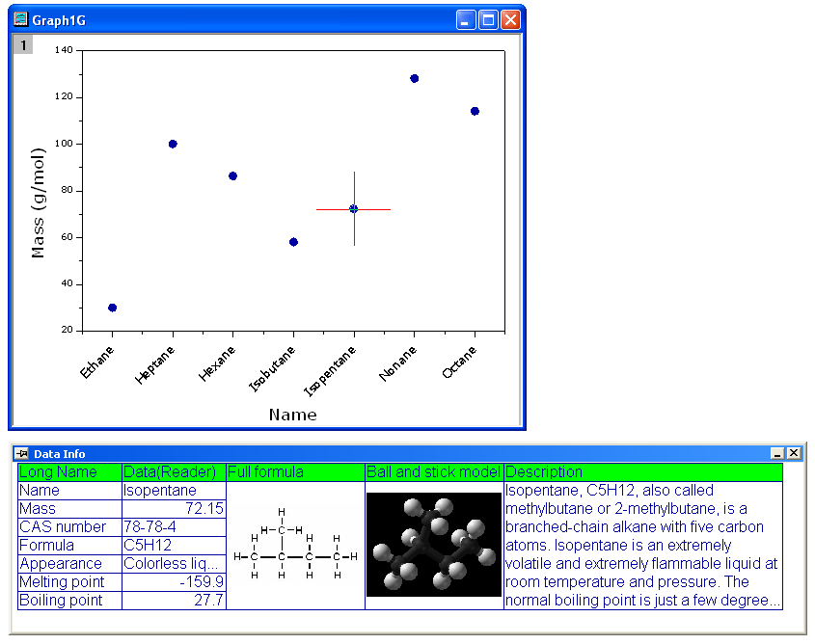The image size is (815, 644).
Task: Select the Colorless liq... value cell
Action: (x=175, y=563)
